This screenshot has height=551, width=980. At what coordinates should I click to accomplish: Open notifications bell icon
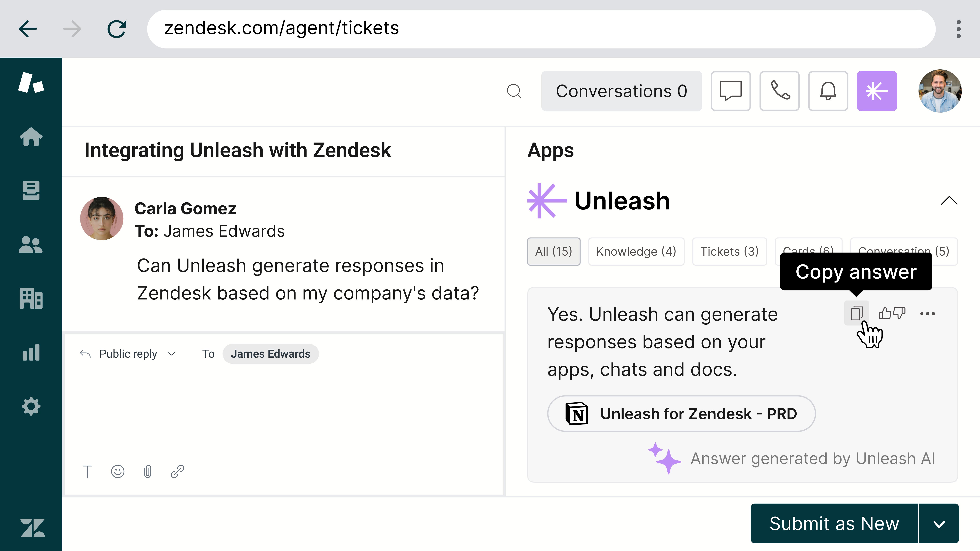828,91
